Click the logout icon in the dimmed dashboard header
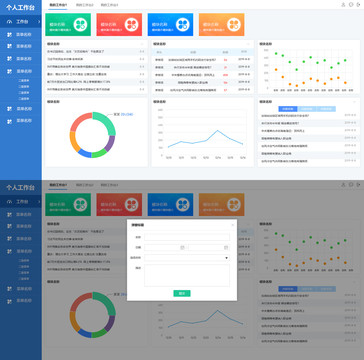 point(358,185)
